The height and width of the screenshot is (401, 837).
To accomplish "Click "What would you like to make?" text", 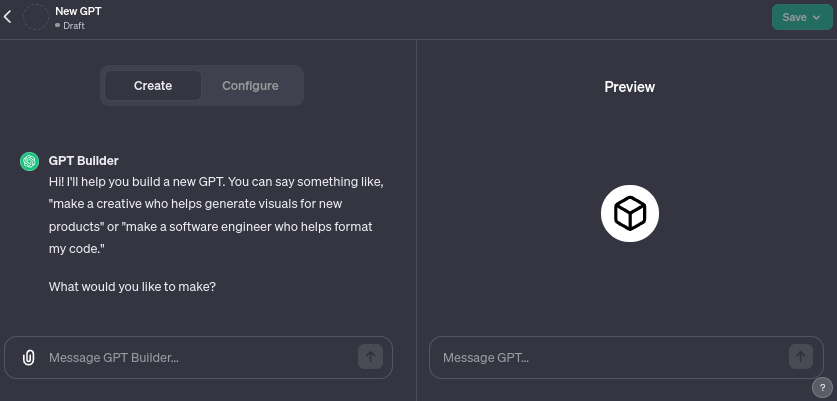I will [x=133, y=287].
